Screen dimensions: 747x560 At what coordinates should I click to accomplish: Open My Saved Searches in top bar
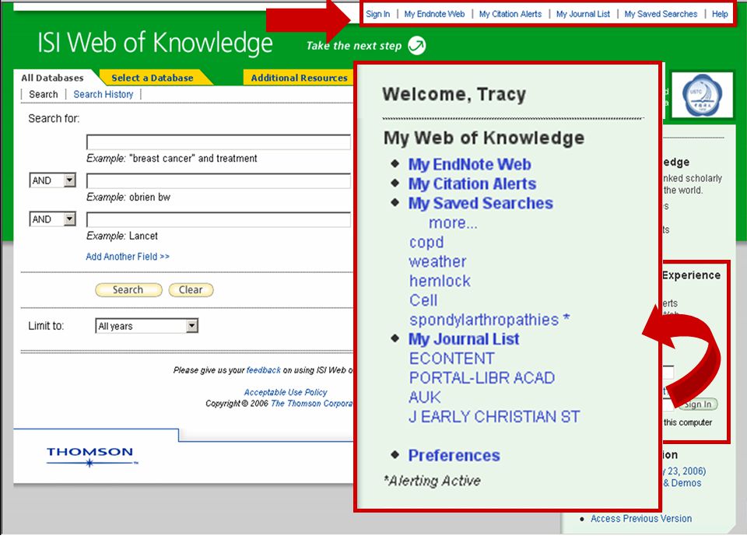tap(661, 14)
